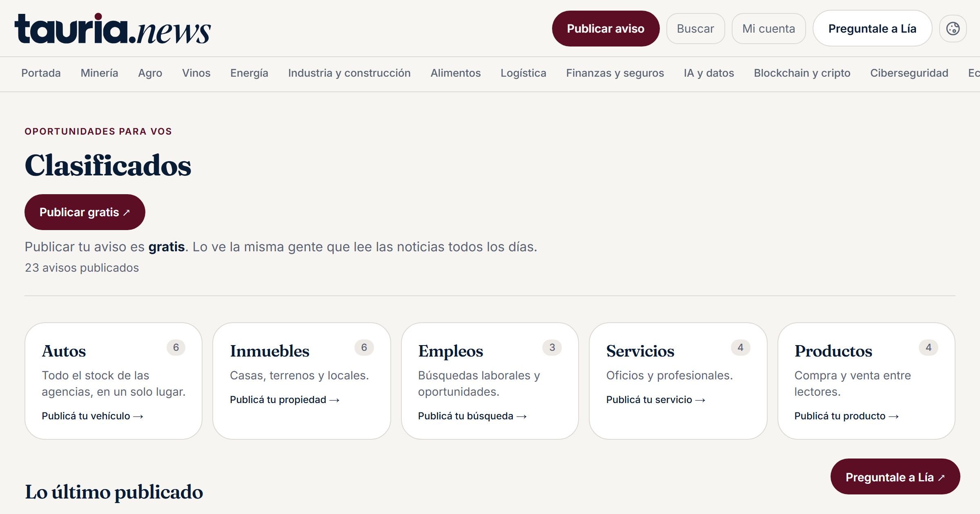Select Agro in the navigation bar
Screen dimensions: 980x514
[150, 73]
